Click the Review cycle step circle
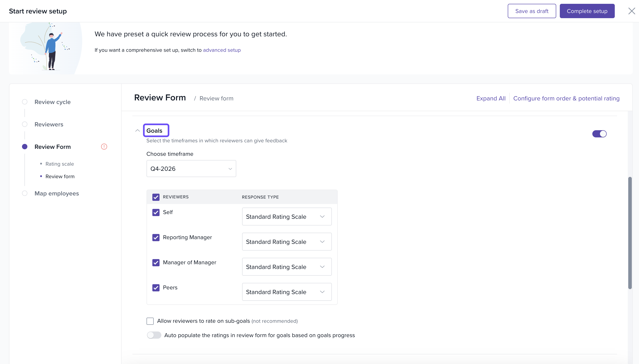The height and width of the screenshot is (364, 639). (24, 102)
